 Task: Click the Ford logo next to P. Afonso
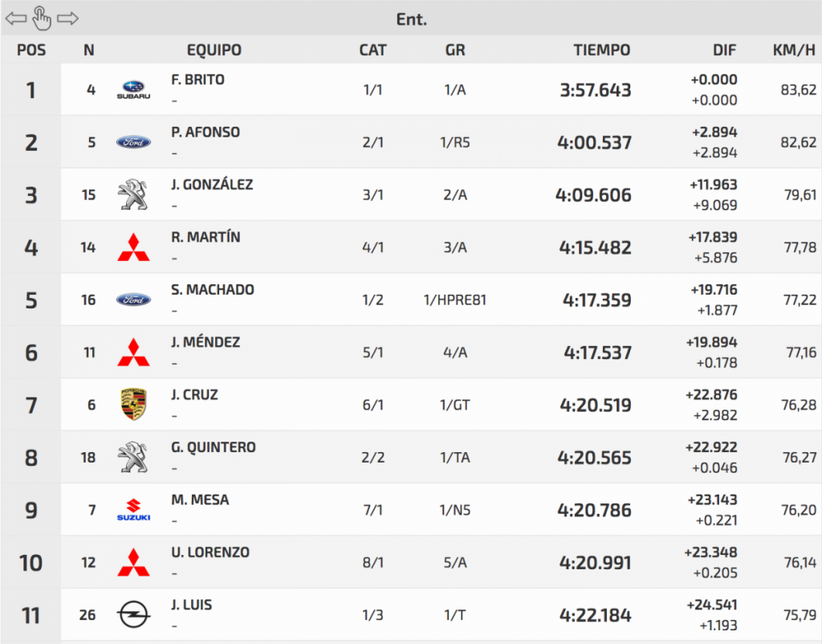133,142
